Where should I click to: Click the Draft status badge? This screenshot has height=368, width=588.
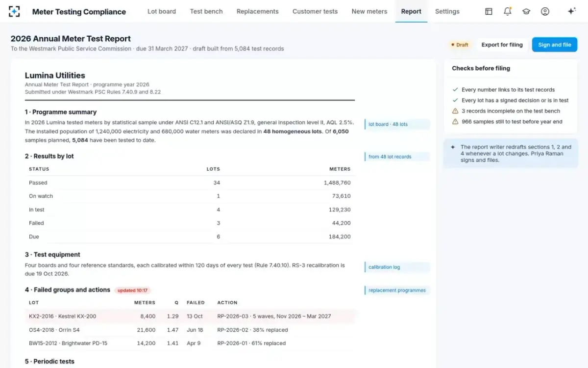459,45
